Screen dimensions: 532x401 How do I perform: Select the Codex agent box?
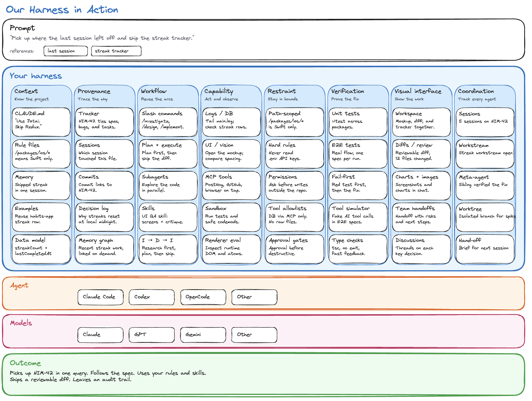tap(152, 297)
